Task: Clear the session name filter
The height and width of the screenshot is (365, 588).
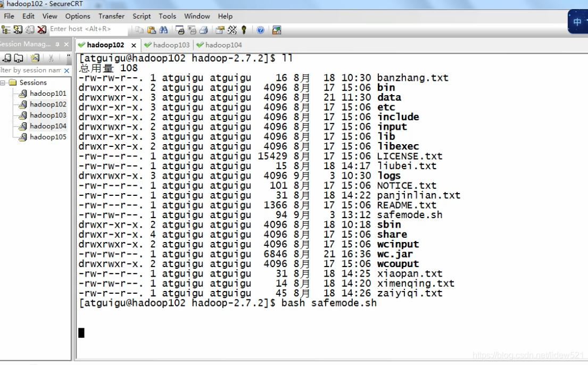Action: click(67, 71)
